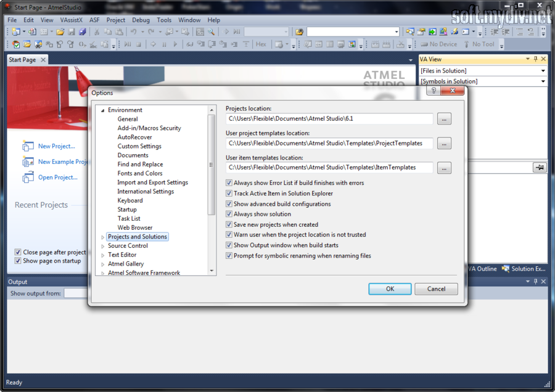
Task: Select Fonts and Colors in options tree
Action: click(140, 173)
